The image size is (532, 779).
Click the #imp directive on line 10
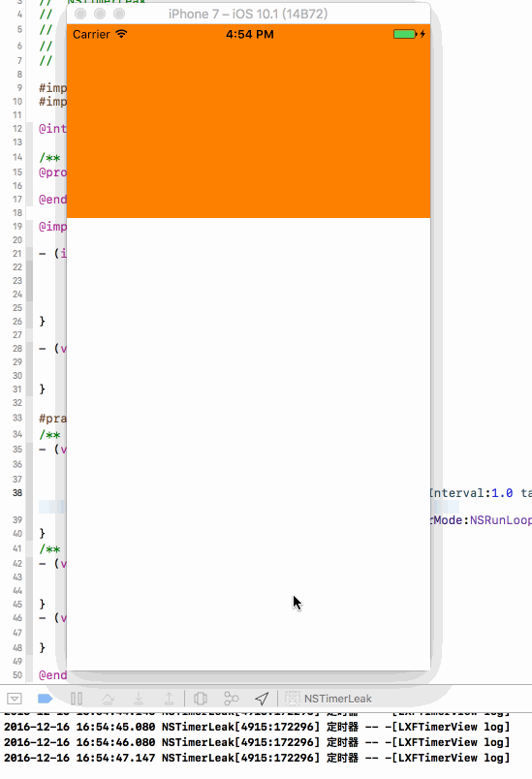52,102
